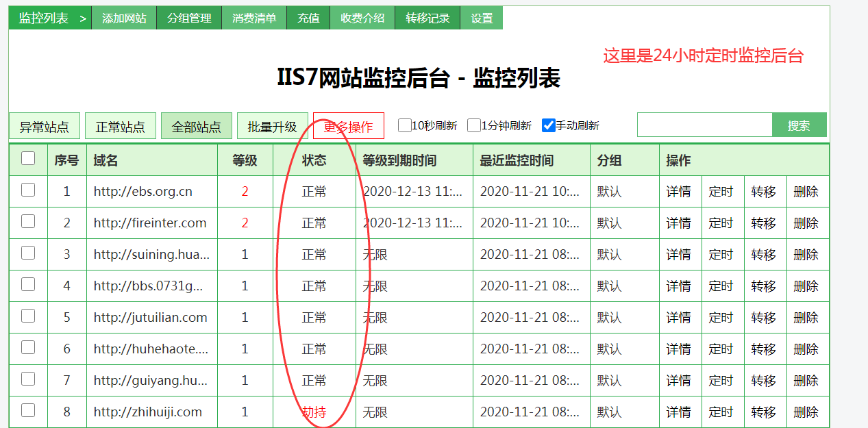The image size is (868, 428).
Task: Show 全部站点 button
Action: pos(197,126)
